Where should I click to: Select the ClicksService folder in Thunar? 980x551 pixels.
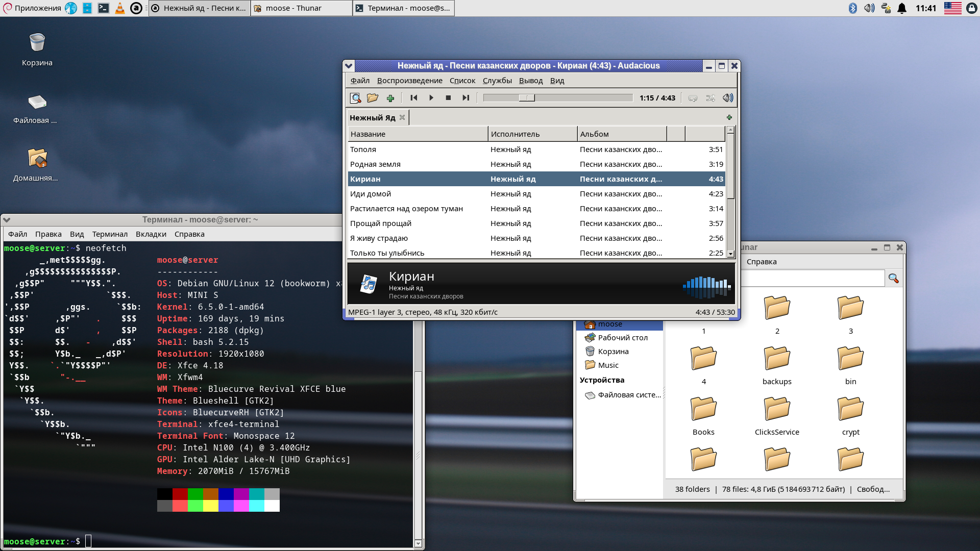[x=777, y=416]
